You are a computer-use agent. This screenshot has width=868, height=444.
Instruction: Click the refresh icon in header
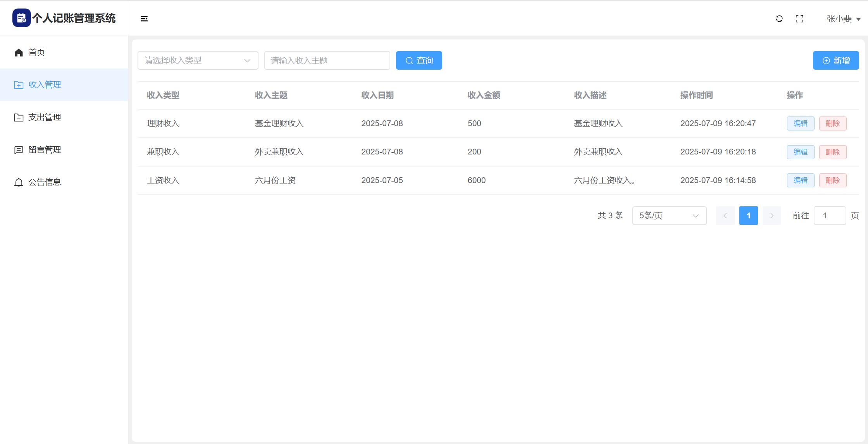(779, 19)
